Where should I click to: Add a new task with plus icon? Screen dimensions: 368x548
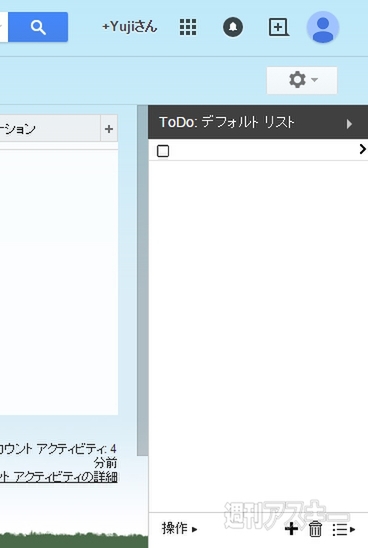point(291,529)
